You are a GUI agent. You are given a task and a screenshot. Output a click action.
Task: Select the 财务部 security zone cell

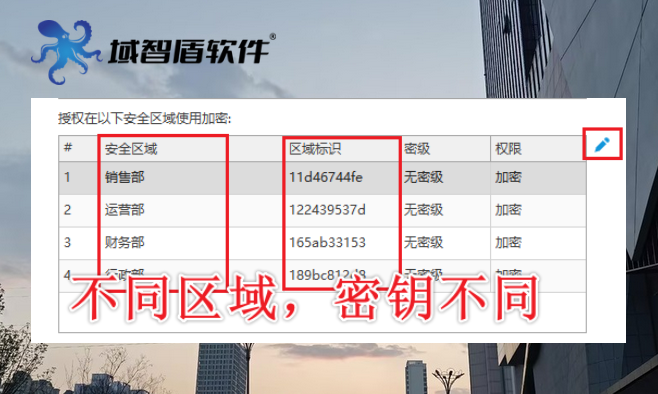coord(125,243)
